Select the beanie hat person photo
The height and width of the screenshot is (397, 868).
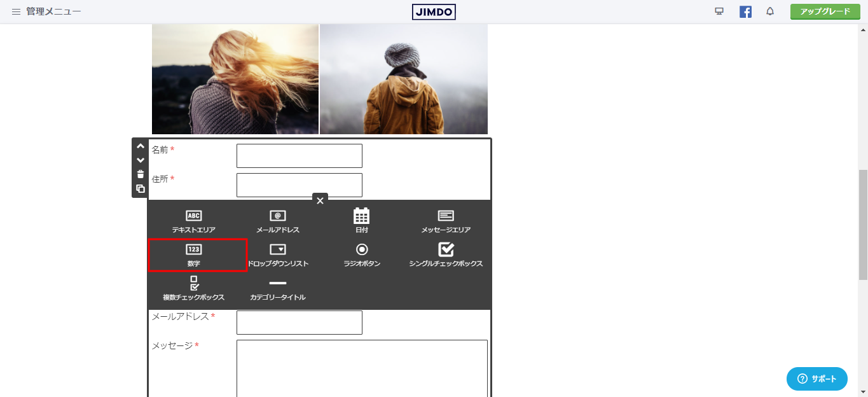(404, 79)
